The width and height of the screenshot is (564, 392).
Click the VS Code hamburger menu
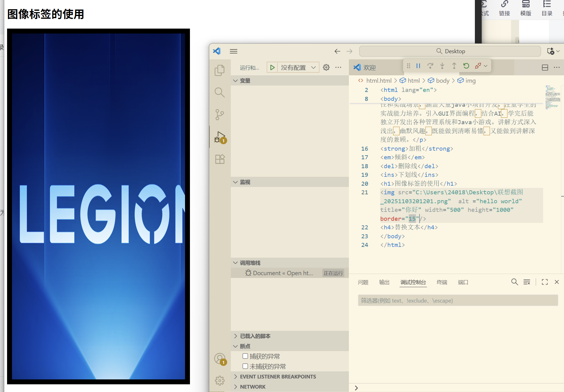(x=234, y=51)
